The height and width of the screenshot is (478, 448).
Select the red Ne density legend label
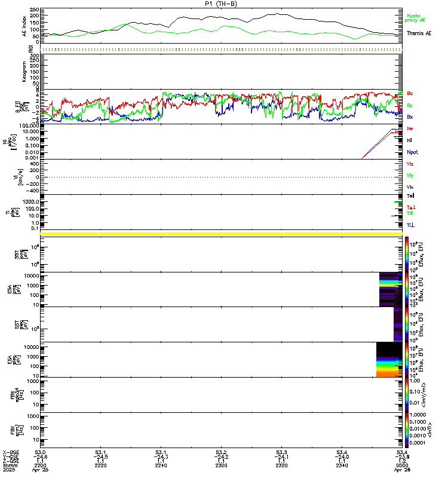pos(410,128)
